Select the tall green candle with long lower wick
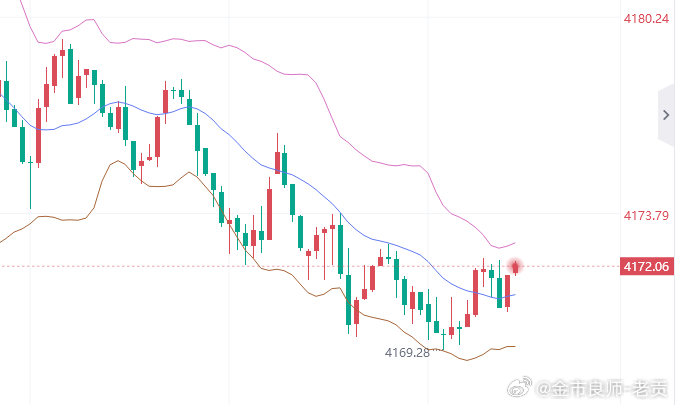675x405 pixels. [x=30, y=183]
